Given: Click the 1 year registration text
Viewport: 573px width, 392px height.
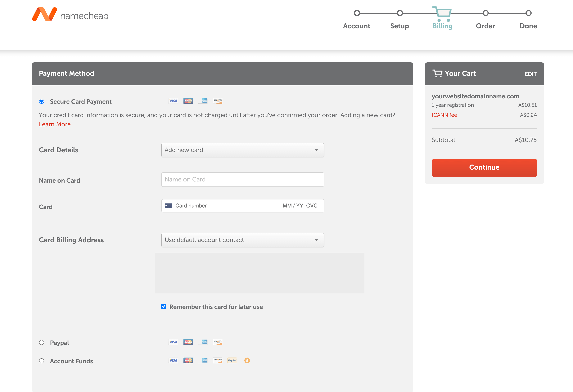Looking at the screenshot, I should tap(453, 105).
